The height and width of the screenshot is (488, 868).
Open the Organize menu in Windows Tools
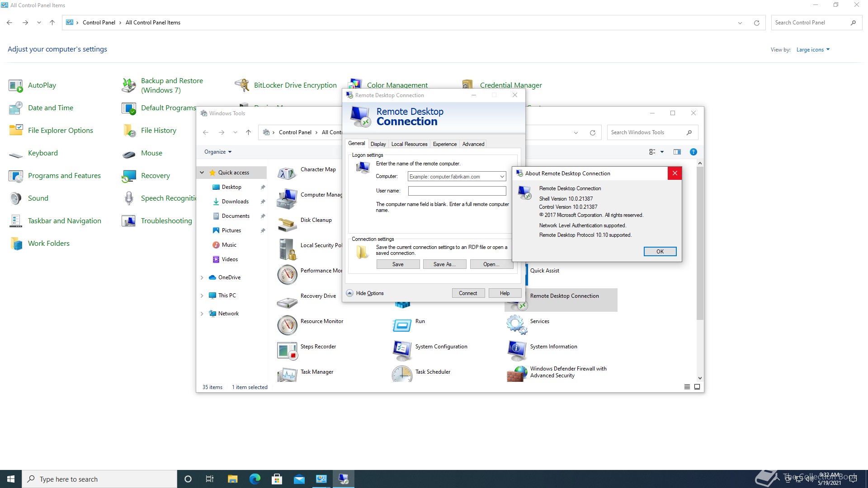click(217, 152)
